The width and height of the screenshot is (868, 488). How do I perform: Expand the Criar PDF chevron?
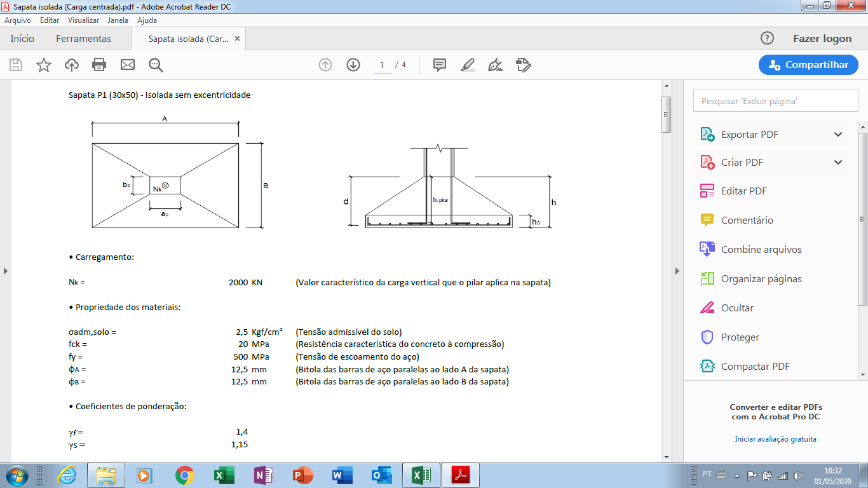(838, 163)
